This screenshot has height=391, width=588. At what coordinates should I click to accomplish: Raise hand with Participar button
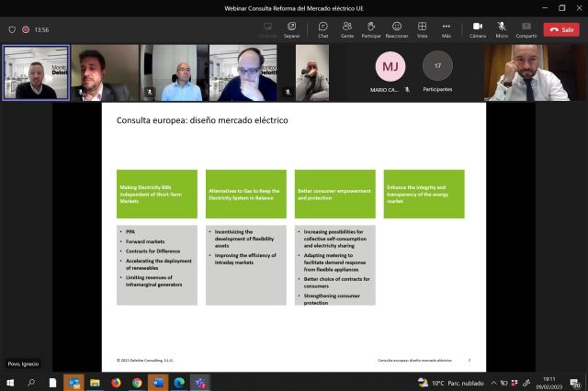pyautogui.click(x=371, y=28)
